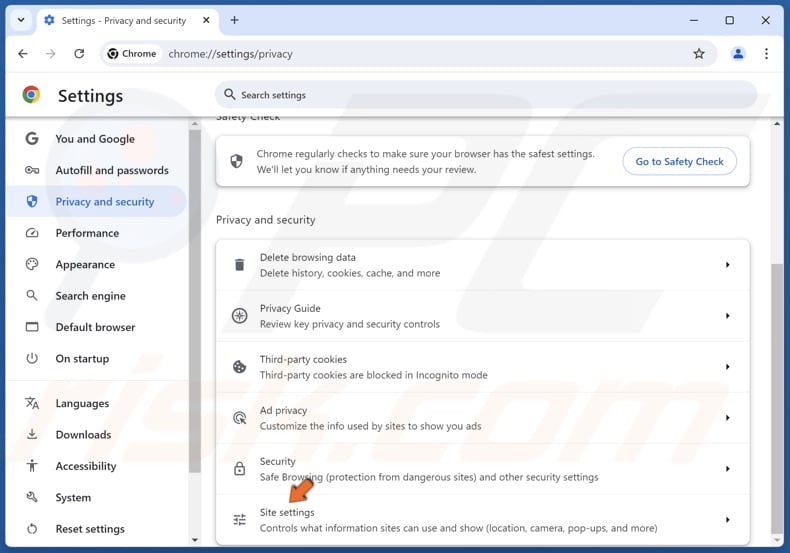Click the shield icon for Privacy and security
This screenshot has width=790, height=553.
(x=32, y=201)
